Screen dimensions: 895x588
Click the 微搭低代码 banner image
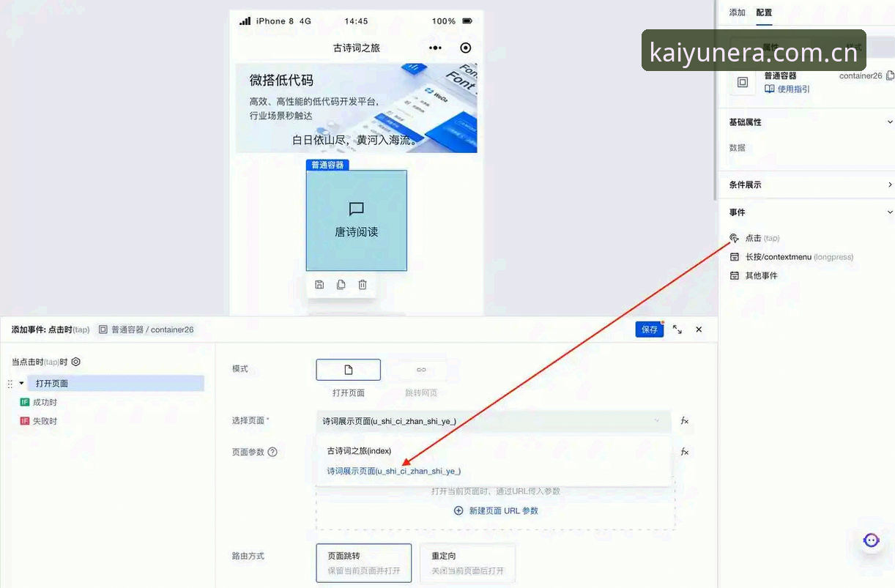pyautogui.click(x=357, y=108)
